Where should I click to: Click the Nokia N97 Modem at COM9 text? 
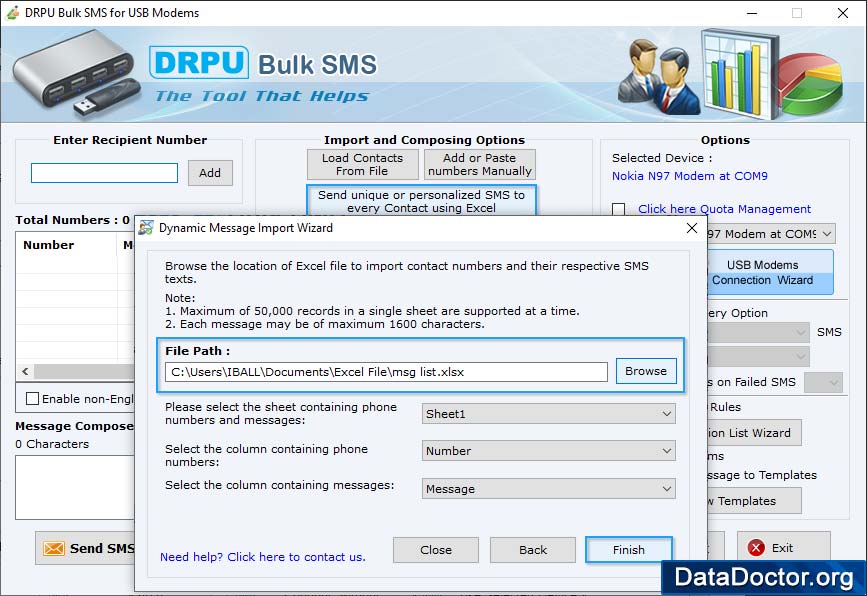pyautogui.click(x=690, y=176)
